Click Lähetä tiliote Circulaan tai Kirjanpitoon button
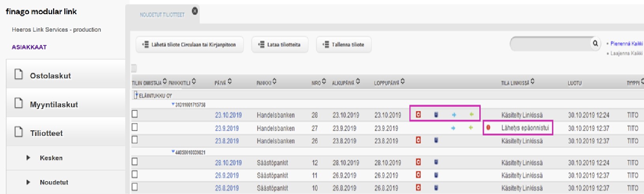 pos(190,45)
